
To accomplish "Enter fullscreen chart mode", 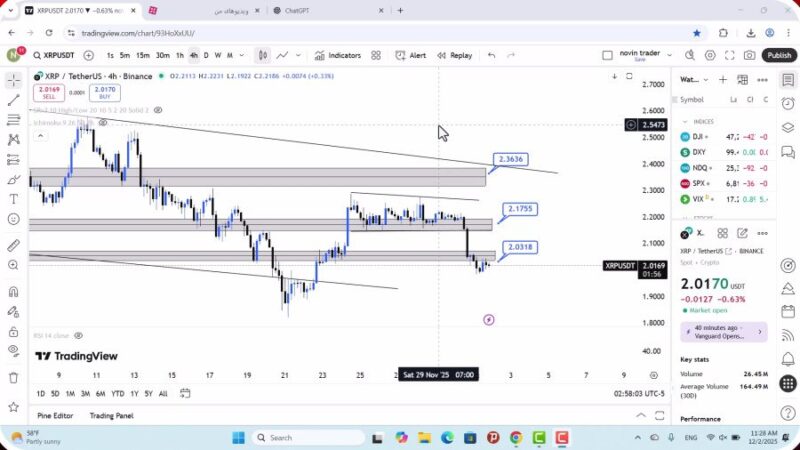I will tap(730, 56).
